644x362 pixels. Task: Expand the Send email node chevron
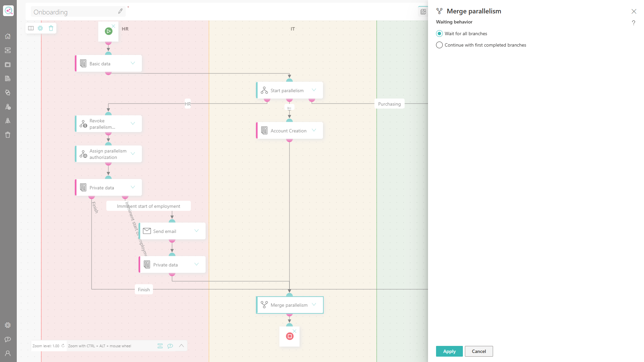[x=197, y=231]
